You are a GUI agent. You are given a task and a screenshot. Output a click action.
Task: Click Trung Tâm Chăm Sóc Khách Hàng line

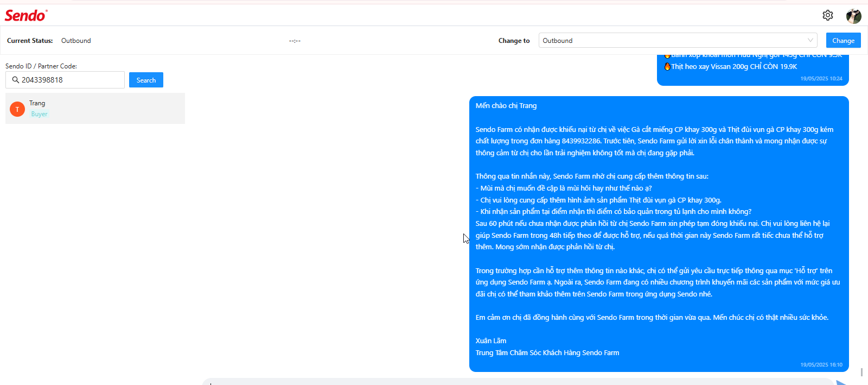[x=547, y=353]
